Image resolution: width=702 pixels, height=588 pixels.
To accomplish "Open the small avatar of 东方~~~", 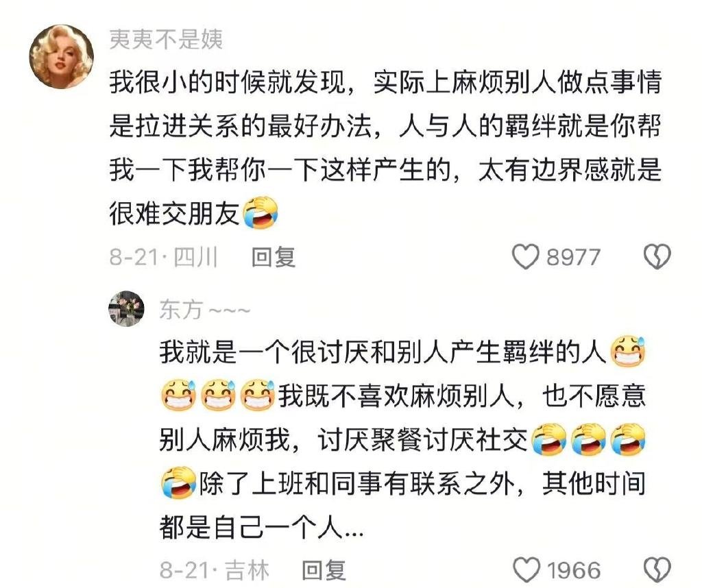I will (126, 308).
